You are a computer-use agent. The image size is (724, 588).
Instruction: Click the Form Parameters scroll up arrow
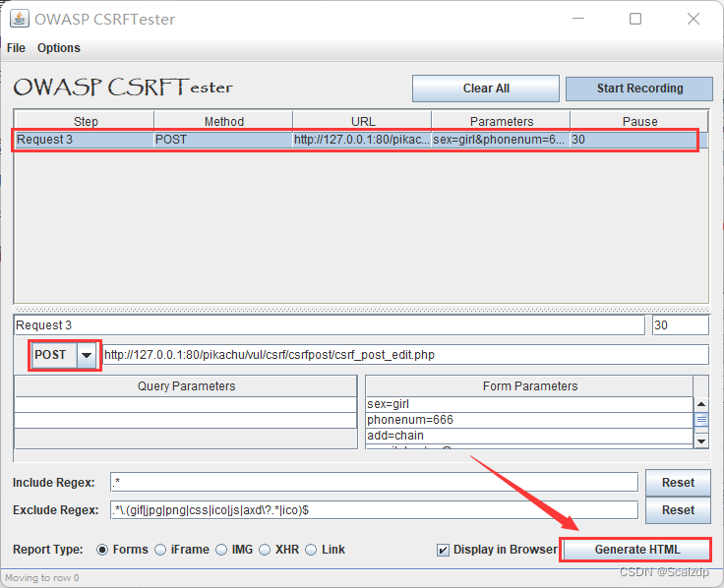pos(701,404)
